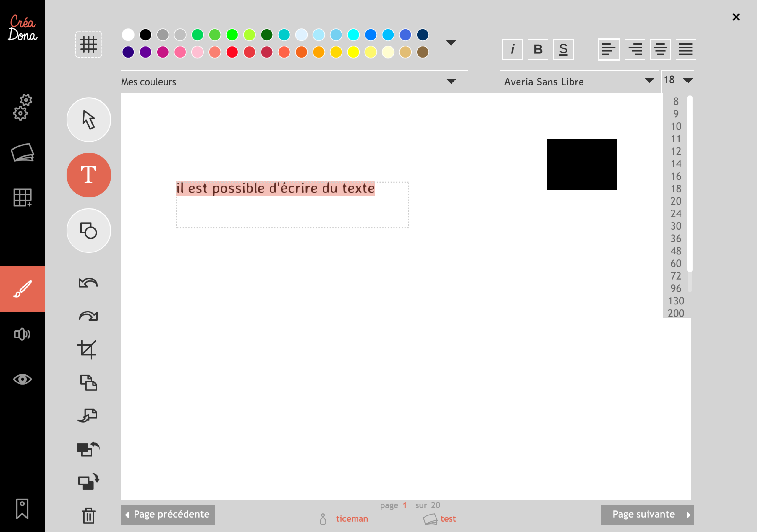
Task: Open the book pages icon in the sidebar
Action: pyautogui.click(x=22, y=152)
